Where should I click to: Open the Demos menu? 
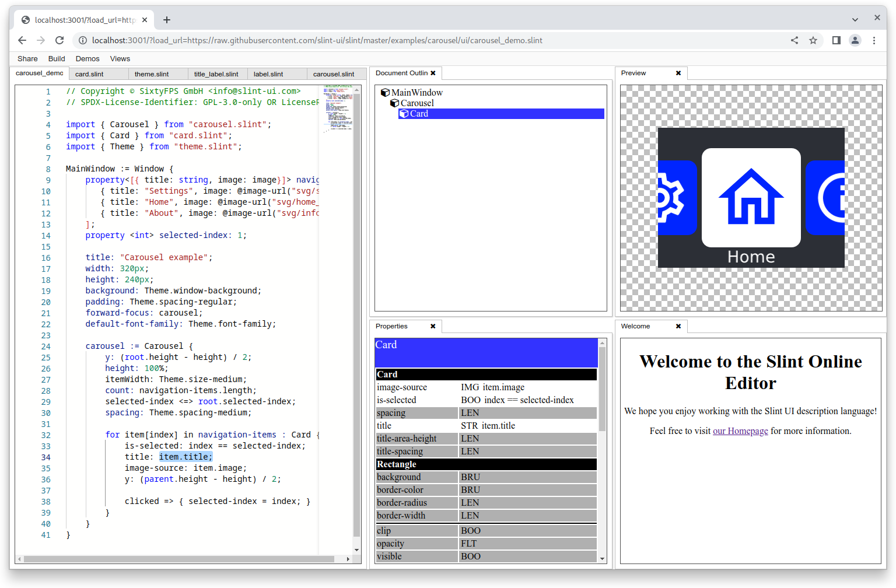87,58
